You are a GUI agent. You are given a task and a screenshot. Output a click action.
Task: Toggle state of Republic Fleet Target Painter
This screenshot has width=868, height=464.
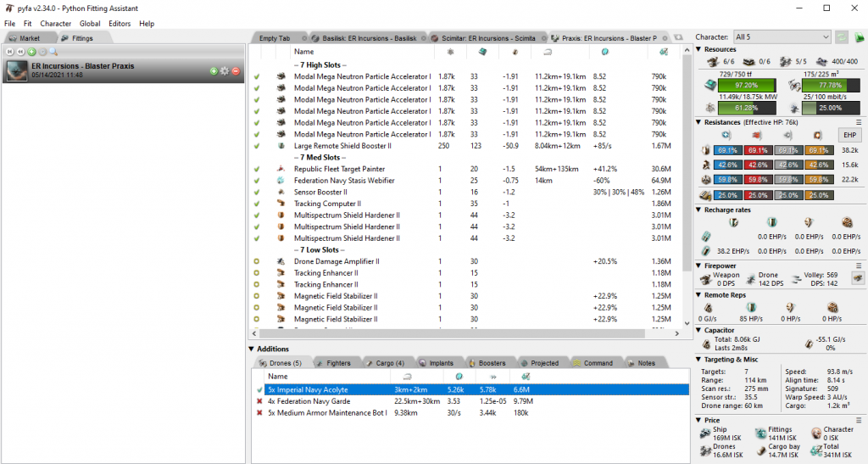[256, 169]
